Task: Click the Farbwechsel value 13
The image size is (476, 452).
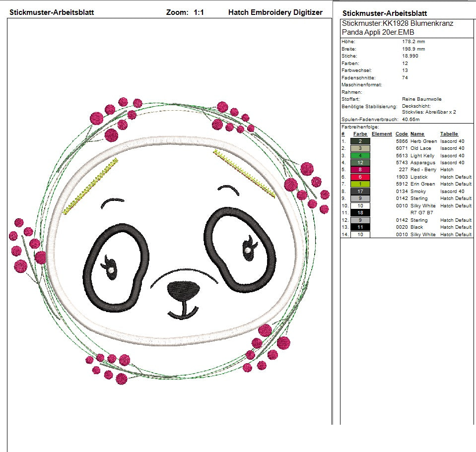Action: (405, 70)
